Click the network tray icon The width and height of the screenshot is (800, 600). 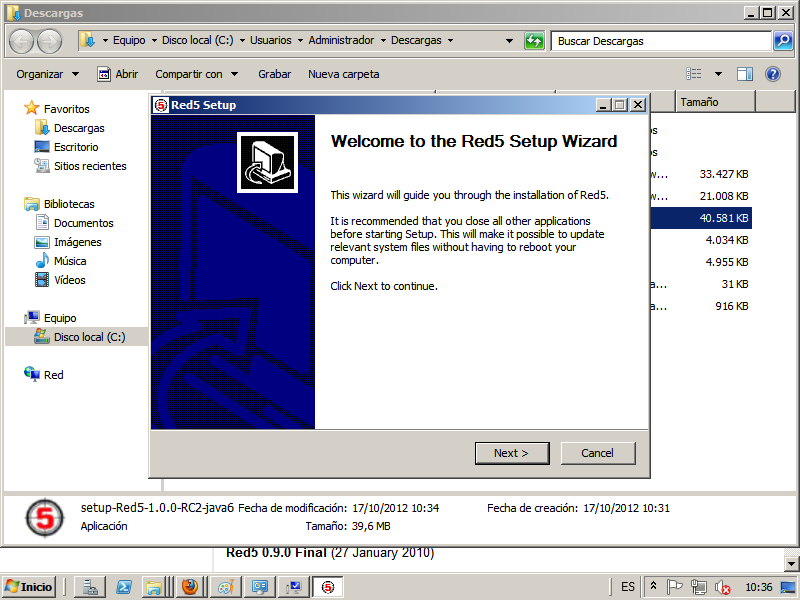(x=698, y=587)
